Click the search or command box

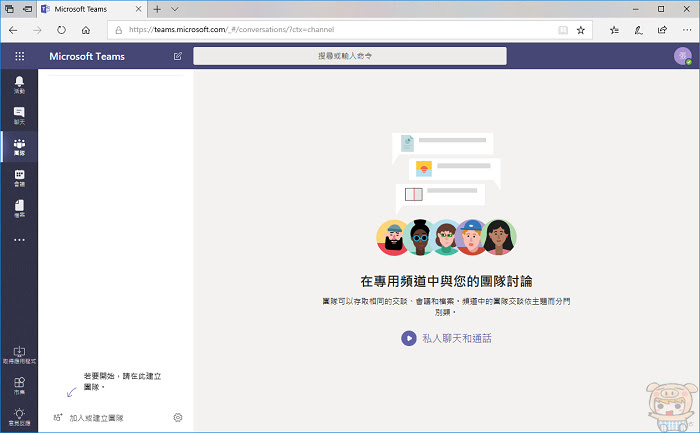[350, 56]
